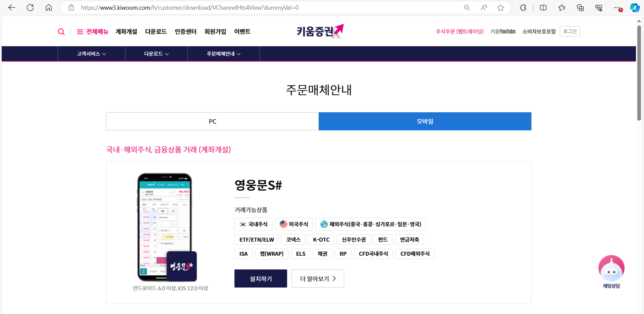Go to browser home page icon
Image resolution: width=644 pixels, height=314 pixels.
click(x=49, y=7)
